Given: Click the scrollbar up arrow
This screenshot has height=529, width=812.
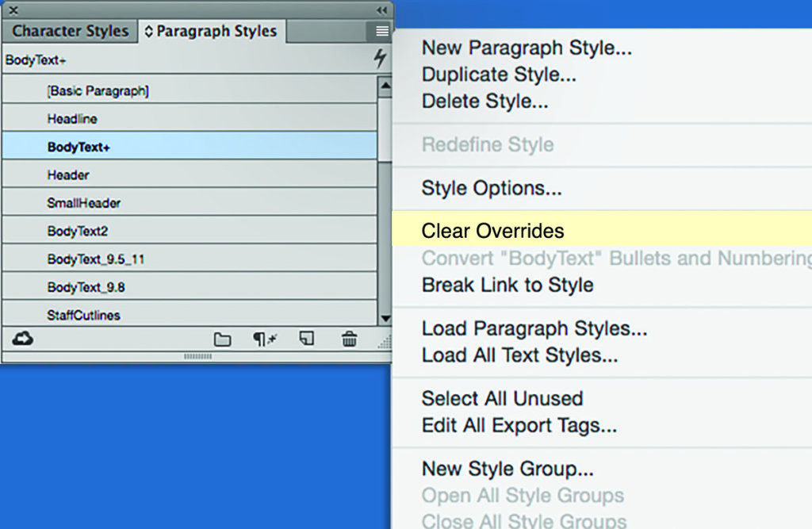Looking at the screenshot, I should coord(385,86).
